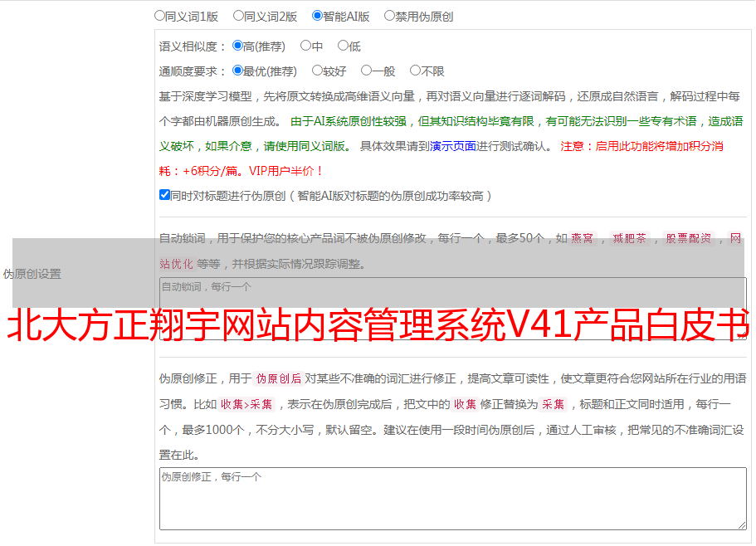The height and width of the screenshot is (546, 756).
Task: Click the 伪原创修正 textarea
Action: [453, 499]
